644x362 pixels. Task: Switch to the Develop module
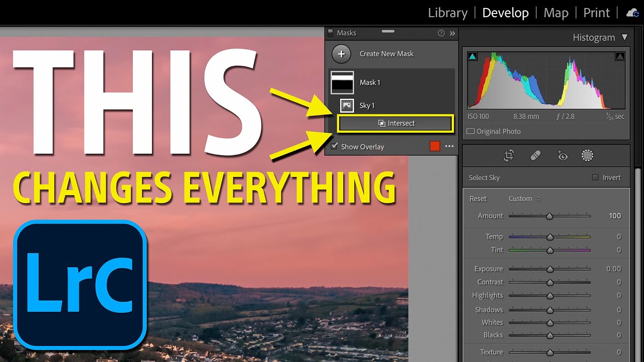(505, 13)
